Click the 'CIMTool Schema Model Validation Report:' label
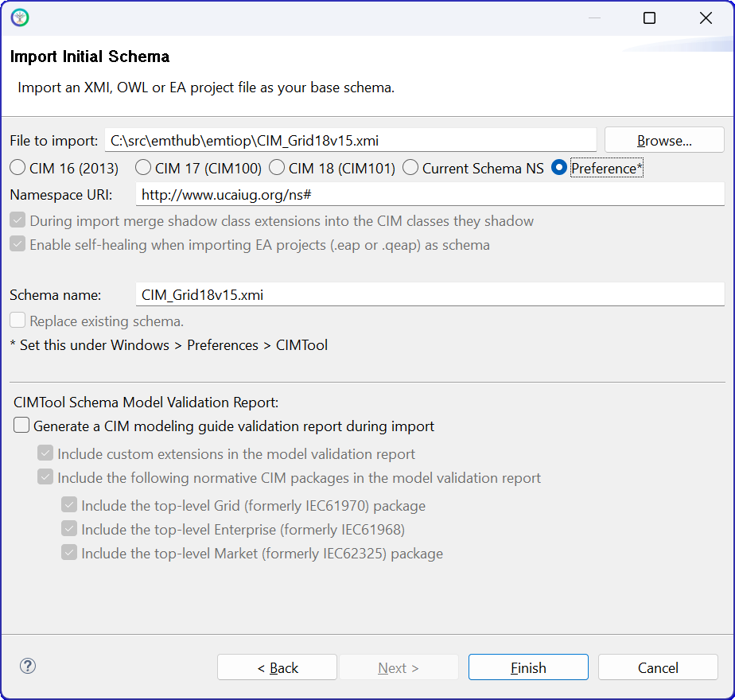 tap(146, 402)
